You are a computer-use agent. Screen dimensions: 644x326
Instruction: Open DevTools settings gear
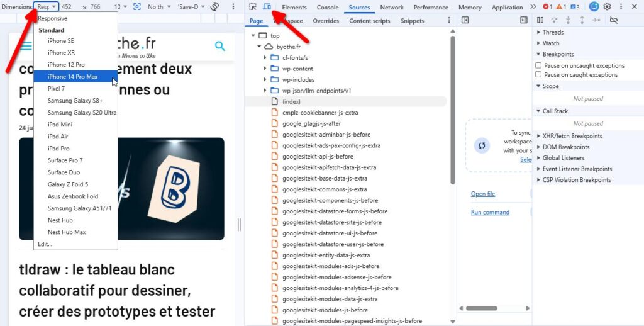607,6
